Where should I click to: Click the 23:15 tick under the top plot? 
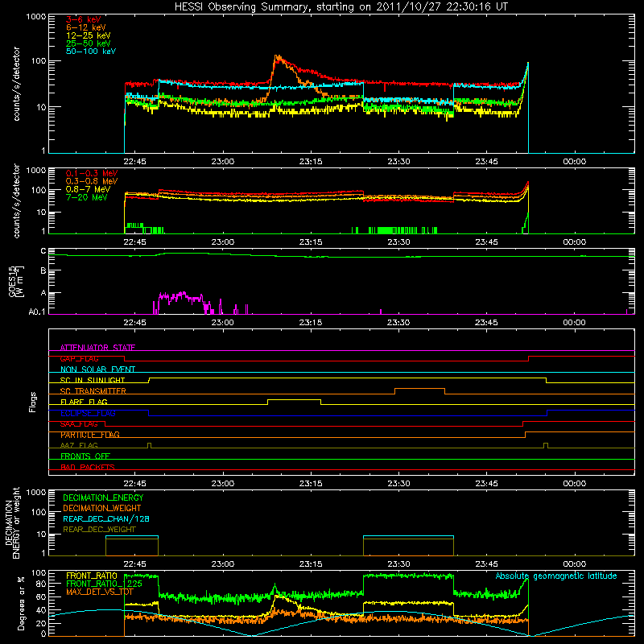pos(311,162)
